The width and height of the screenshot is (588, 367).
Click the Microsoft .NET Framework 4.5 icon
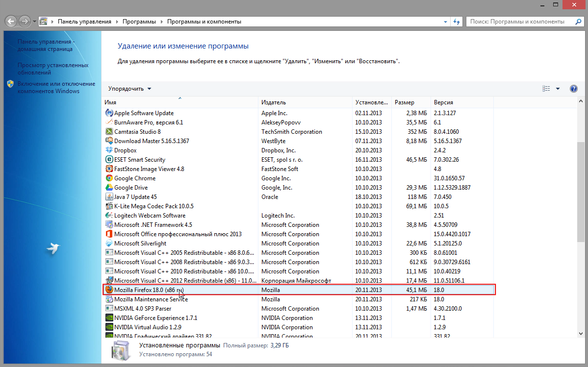109,225
